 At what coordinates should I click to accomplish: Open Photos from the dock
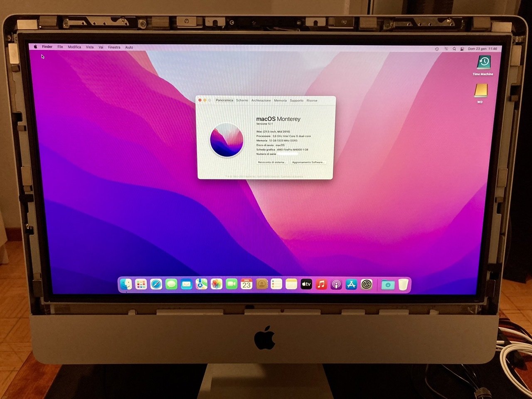(217, 284)
